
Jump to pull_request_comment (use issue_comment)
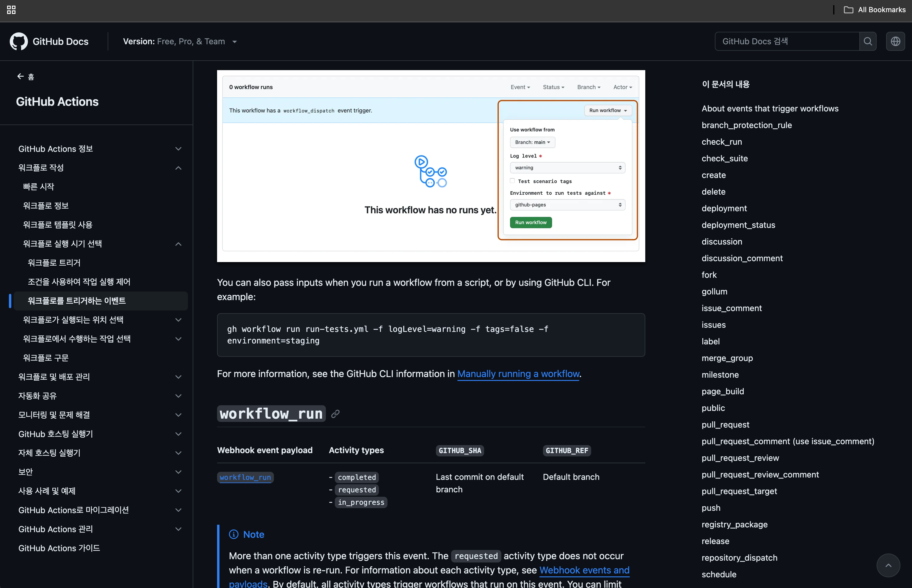click(788, 442)
